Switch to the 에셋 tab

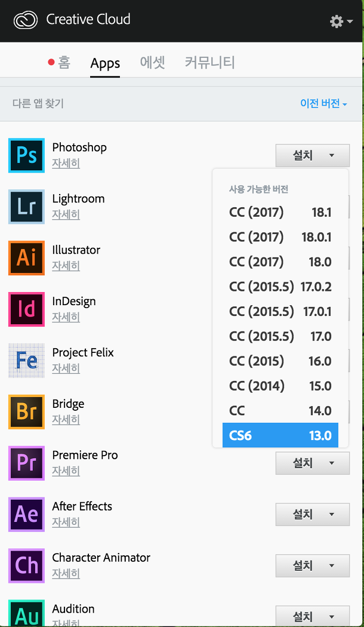[153, 62]
